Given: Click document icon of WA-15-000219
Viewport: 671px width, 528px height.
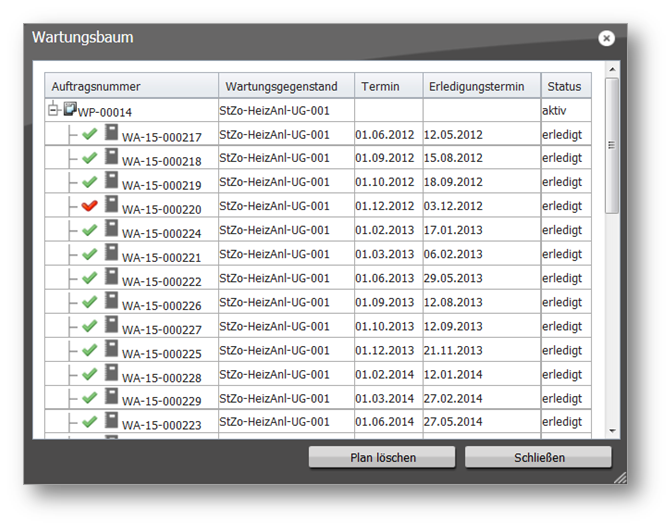Looking at the screenshot, I should pos(112,180).
